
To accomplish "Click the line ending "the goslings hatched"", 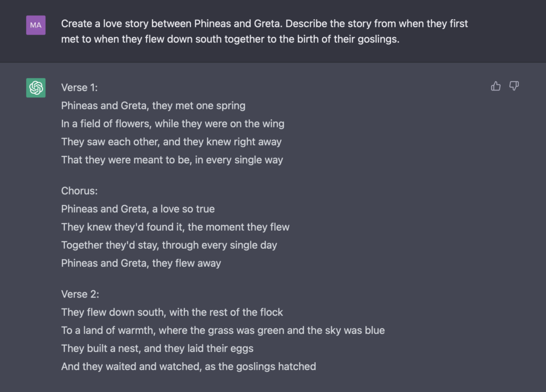I will (188, 366).
